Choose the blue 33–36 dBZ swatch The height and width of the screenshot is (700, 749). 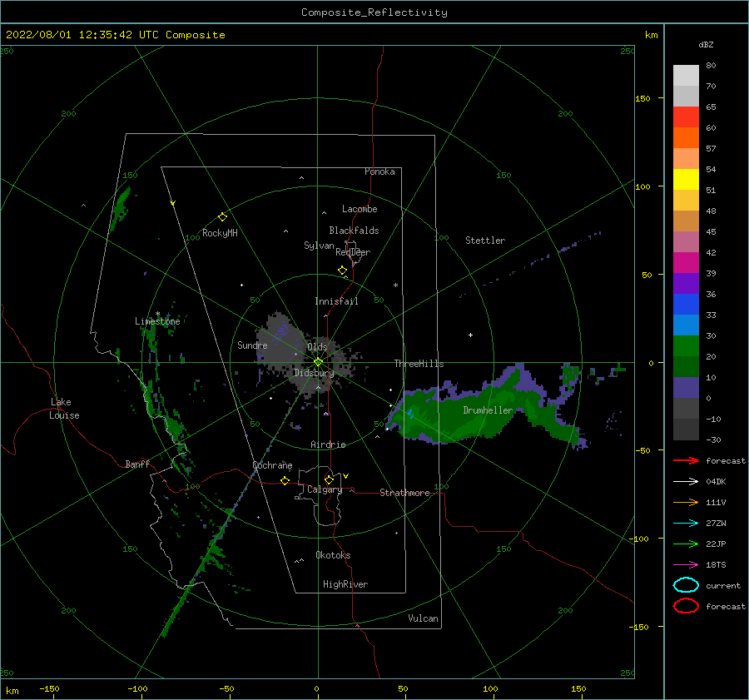click(686, 305)
